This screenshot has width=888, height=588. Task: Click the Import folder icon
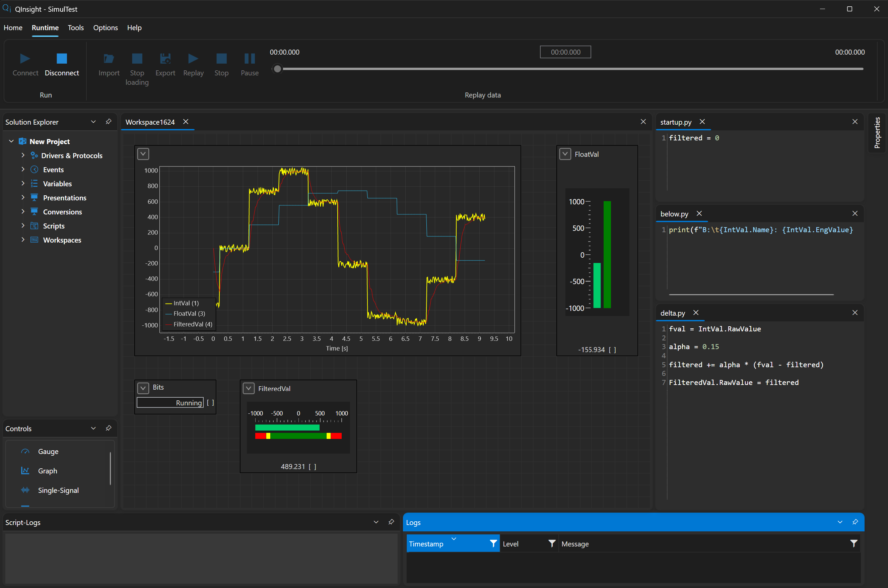(109, 59)
